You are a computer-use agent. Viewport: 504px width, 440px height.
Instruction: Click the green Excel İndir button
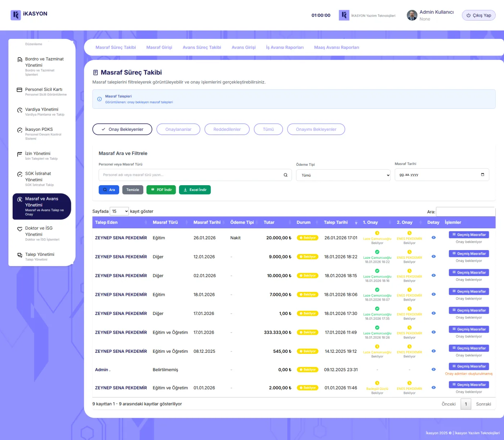pos(195,190)
